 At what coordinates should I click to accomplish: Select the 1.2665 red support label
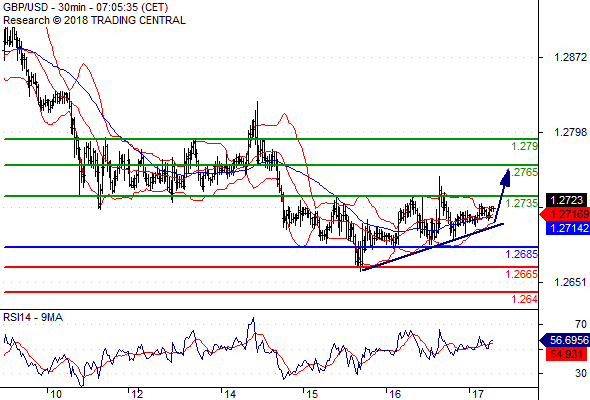point(522,274)
